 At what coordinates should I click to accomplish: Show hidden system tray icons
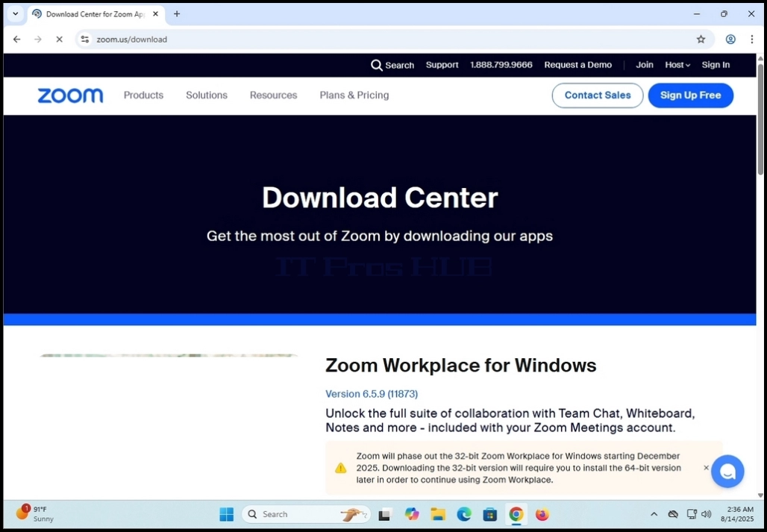(x=654, y=514)
